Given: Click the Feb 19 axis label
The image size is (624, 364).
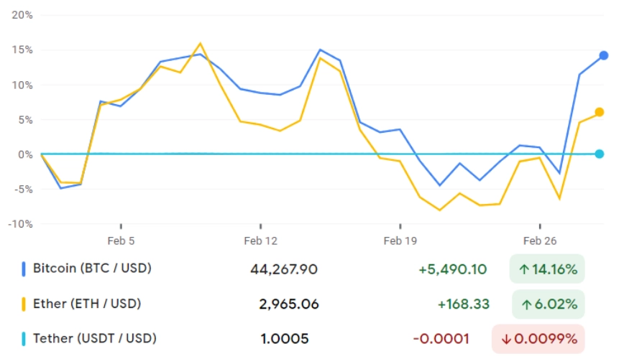Looking at the screenshot, I should point(400,241).
